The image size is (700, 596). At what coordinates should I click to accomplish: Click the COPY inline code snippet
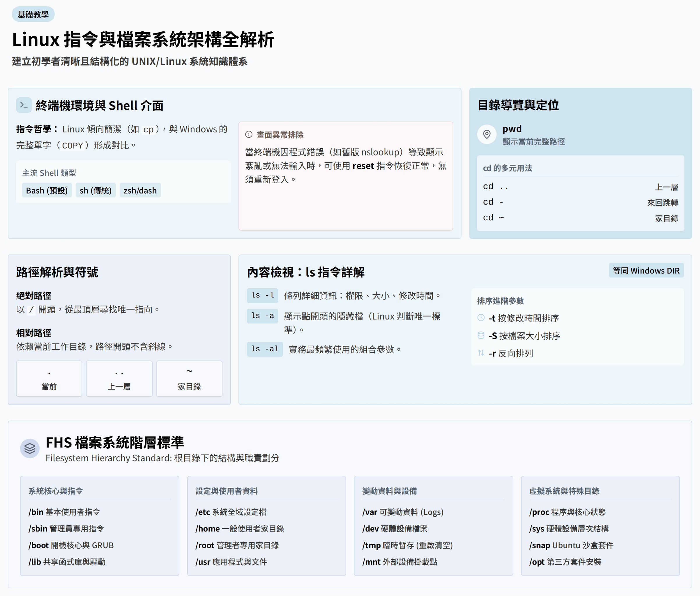pyautogui.click(x=73, y=146)
